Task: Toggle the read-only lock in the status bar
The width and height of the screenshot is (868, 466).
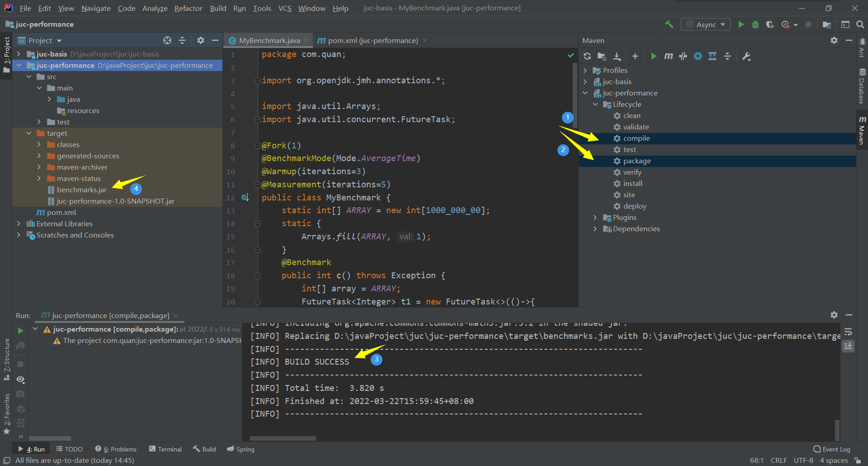Action: pyautogui.click(x=858, y=460)
